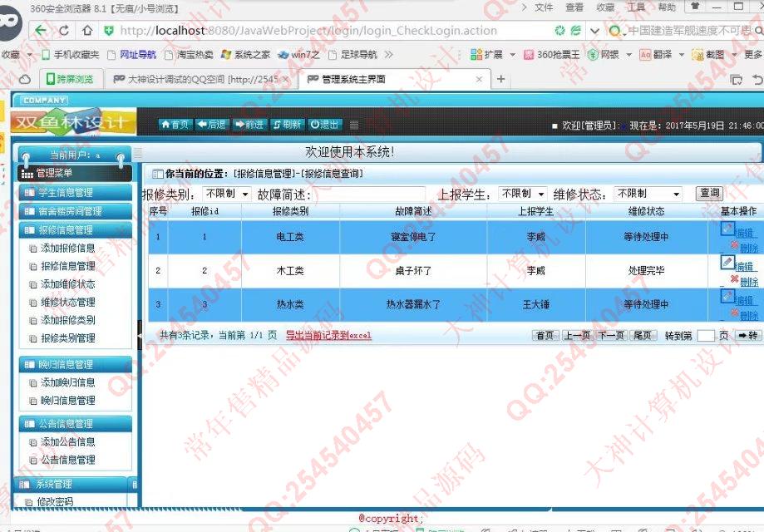Expand bookmarks overflow chevron

tap(388, 55)
